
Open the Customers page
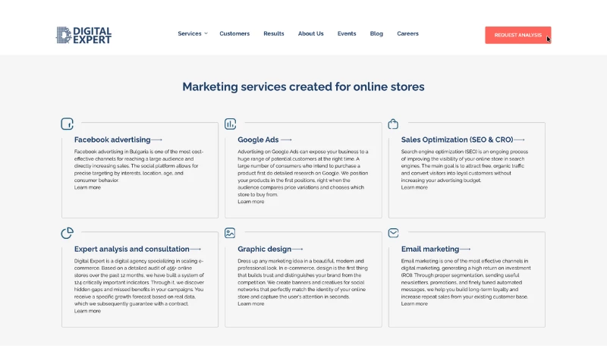click(234, 33)
